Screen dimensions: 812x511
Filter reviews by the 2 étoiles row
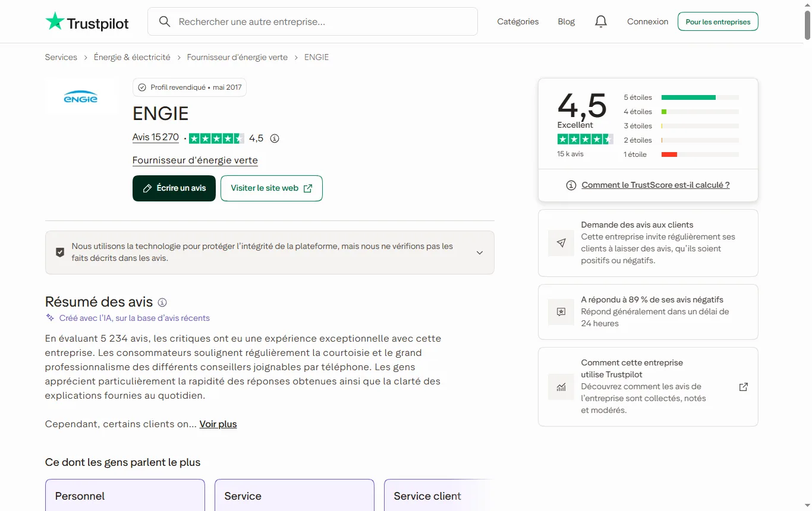pos(681,140)
